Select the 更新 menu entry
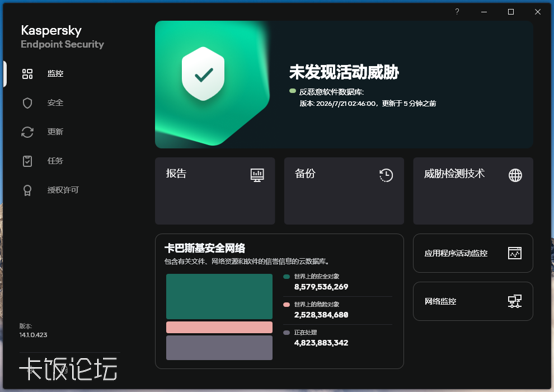 (55, 132)
